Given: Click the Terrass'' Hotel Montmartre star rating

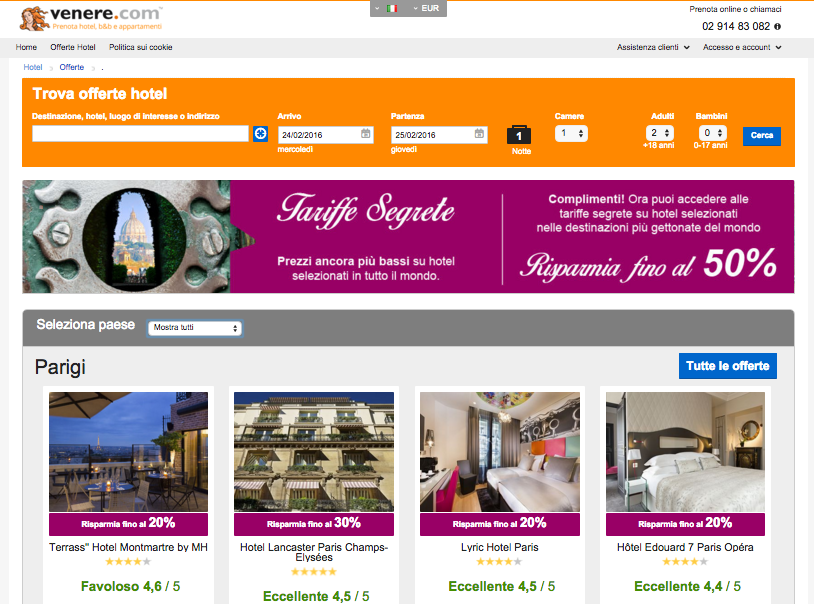Looking at the screenshot, I should point(128,561).
